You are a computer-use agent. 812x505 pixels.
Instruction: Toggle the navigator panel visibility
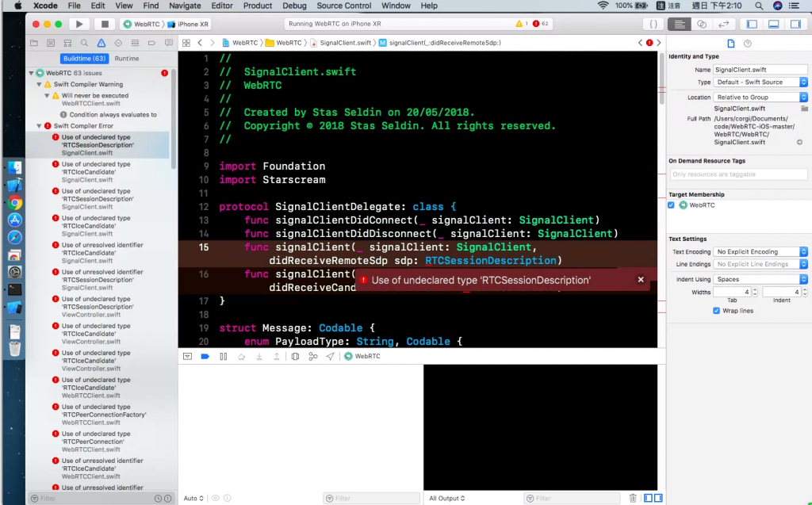752,25
